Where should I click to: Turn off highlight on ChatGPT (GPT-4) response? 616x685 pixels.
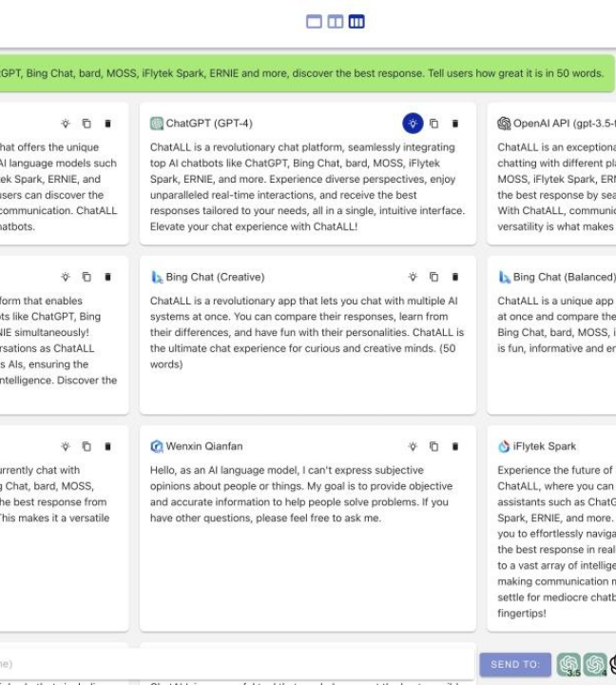[x=413, y=124]
